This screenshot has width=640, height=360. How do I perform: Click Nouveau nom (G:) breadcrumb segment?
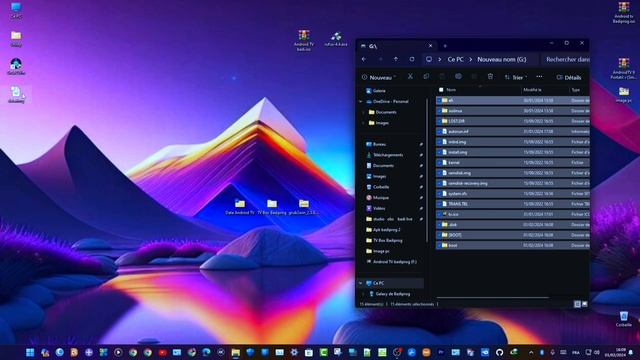point(502,59)
